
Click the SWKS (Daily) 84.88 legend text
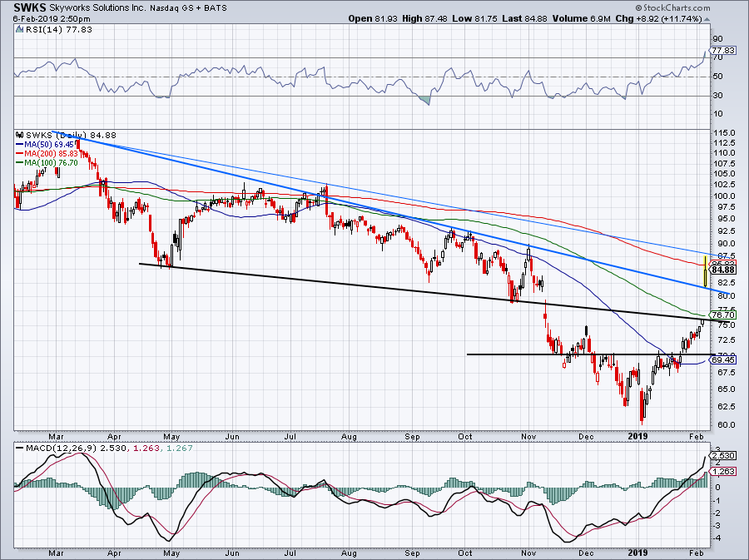[71, 135]
